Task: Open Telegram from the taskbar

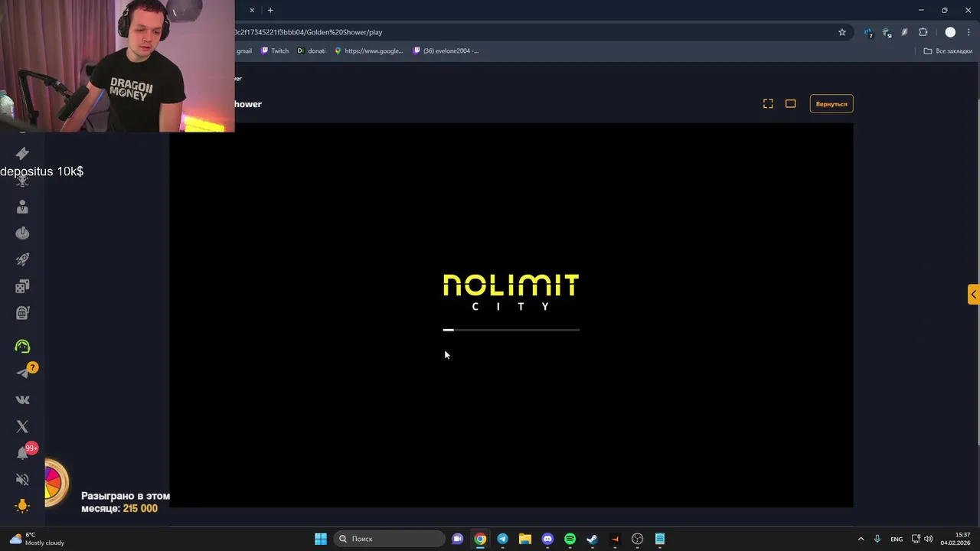Action: tap(502, 539)
